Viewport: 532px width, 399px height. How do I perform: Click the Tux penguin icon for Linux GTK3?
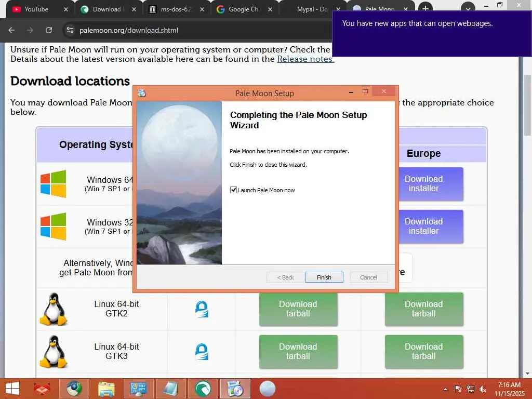[x=54, y=352]
